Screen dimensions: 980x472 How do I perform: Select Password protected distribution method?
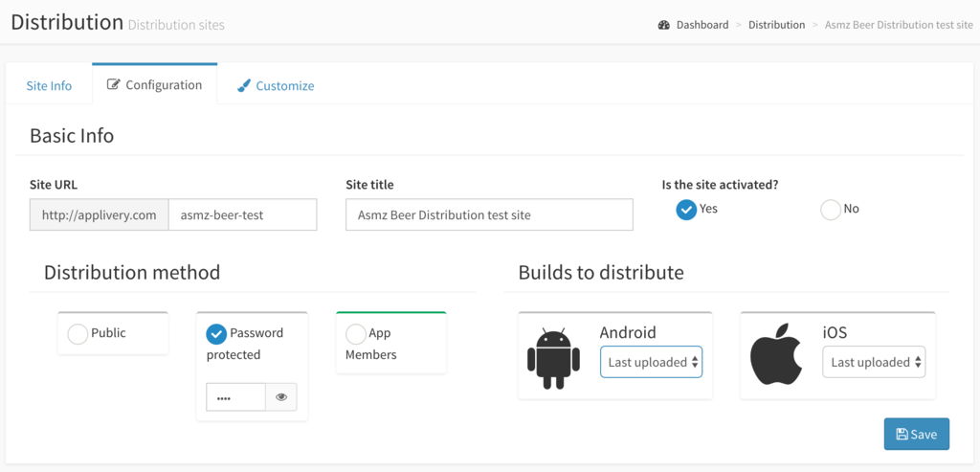tap(217, 334)
